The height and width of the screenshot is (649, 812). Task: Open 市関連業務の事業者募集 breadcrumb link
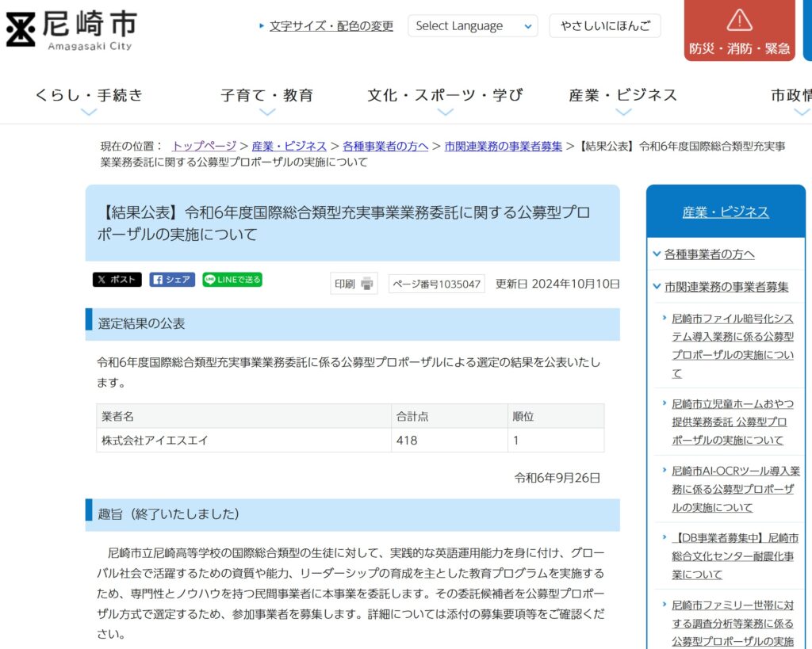tap(503, 146)
